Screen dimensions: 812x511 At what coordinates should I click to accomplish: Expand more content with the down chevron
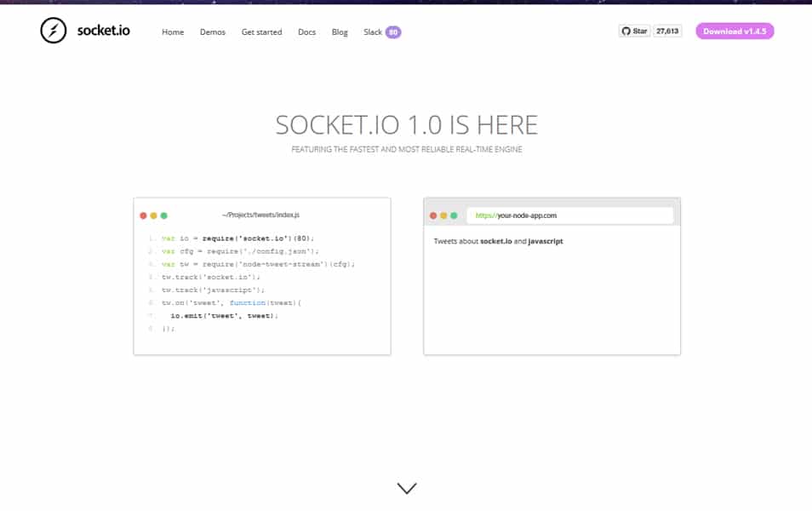point(406,487)
